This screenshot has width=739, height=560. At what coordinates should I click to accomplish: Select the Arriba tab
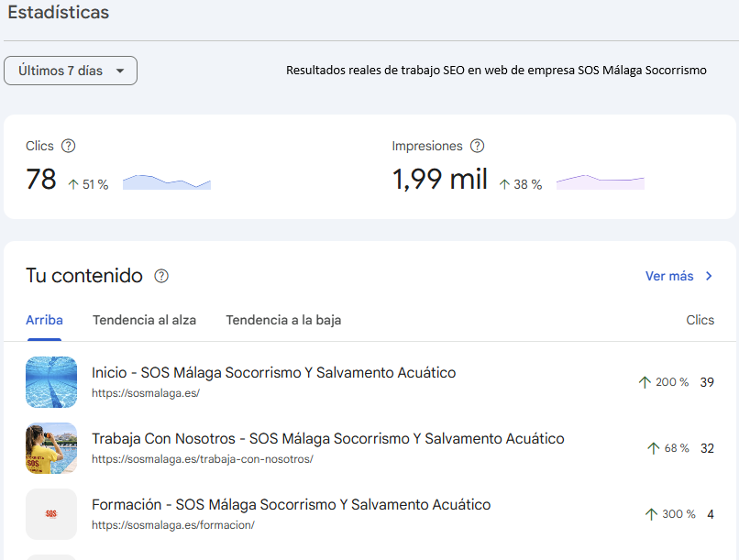pyautogui.click(x=44, y=320)
